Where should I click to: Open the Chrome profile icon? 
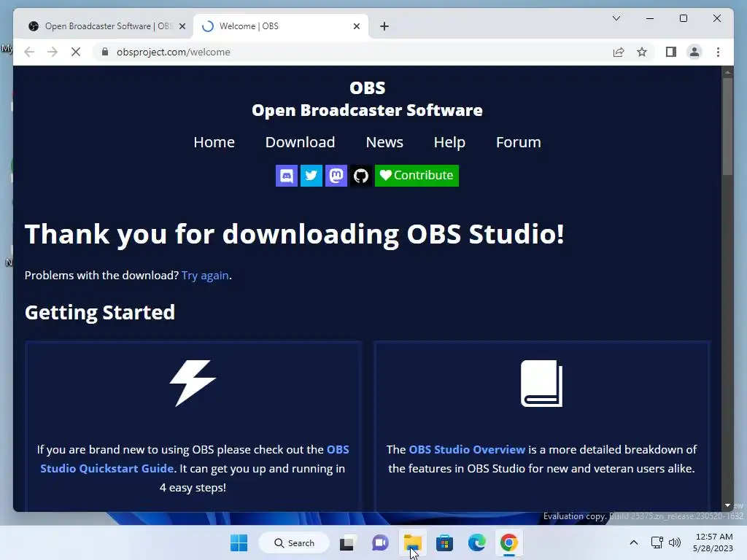coord(694,52)
